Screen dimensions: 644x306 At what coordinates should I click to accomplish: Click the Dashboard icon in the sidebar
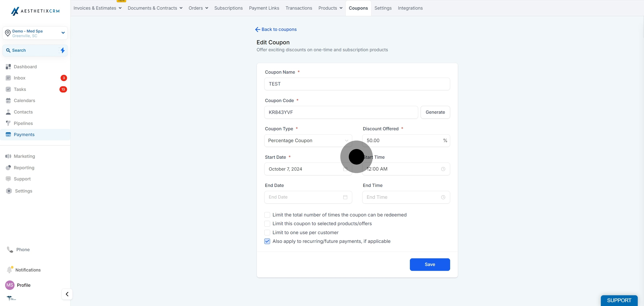[8, 66]
